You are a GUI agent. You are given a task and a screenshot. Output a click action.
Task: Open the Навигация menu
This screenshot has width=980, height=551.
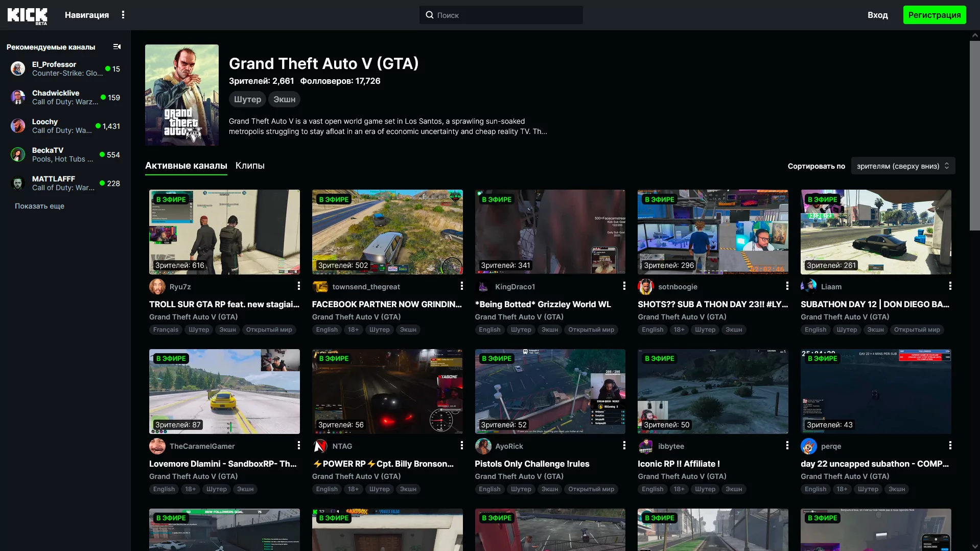[87, 15]
